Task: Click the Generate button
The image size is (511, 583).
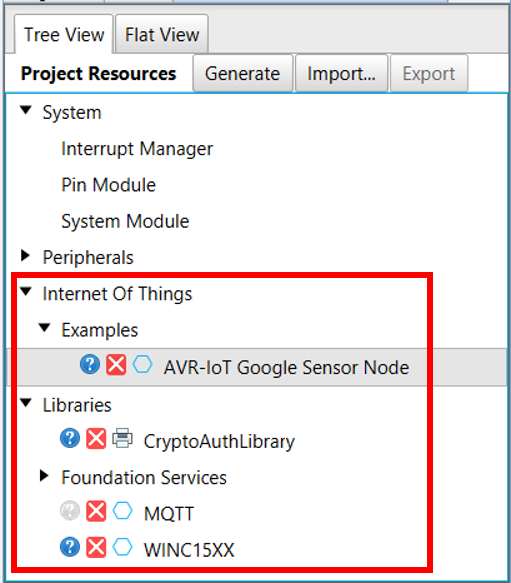Action: 242,73
